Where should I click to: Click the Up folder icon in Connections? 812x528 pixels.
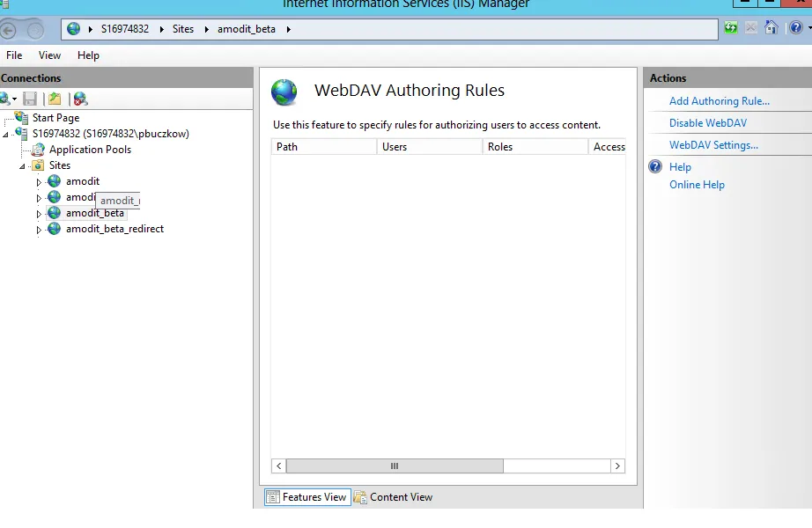coord(55,99)
